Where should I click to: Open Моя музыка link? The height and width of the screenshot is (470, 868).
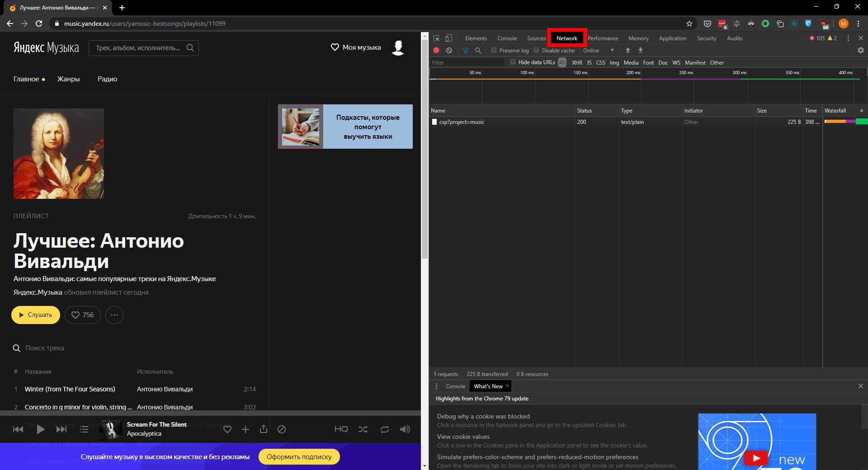click(x=356, y=47)
